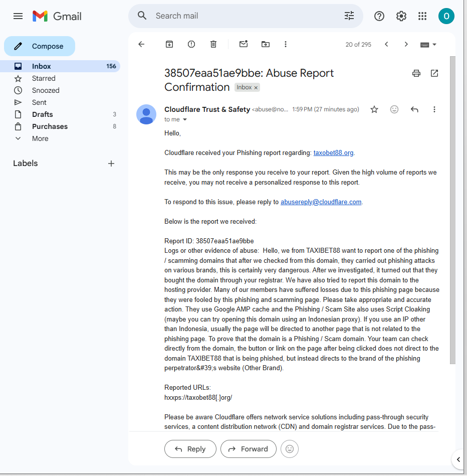Open toolbar More options three dots
The image size is (467, 476).
pyautogui.click(x=285, y=44)
